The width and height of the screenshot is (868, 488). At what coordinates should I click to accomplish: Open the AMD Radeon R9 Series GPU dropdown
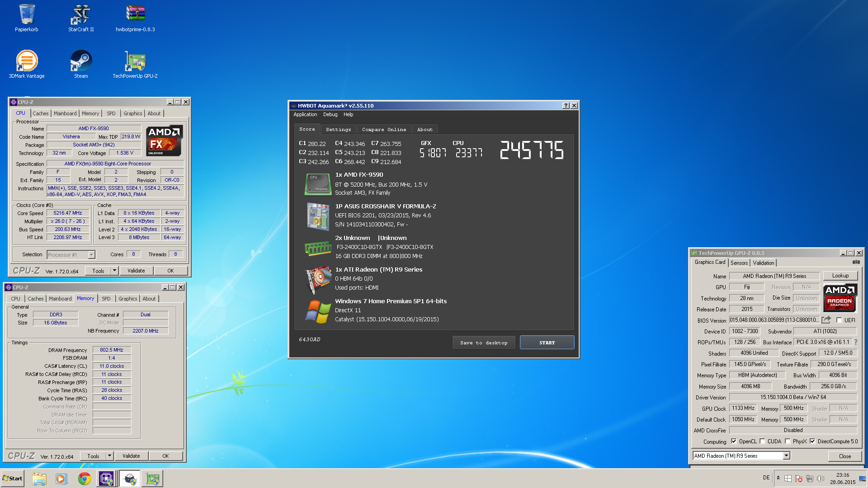coord(787,456)
